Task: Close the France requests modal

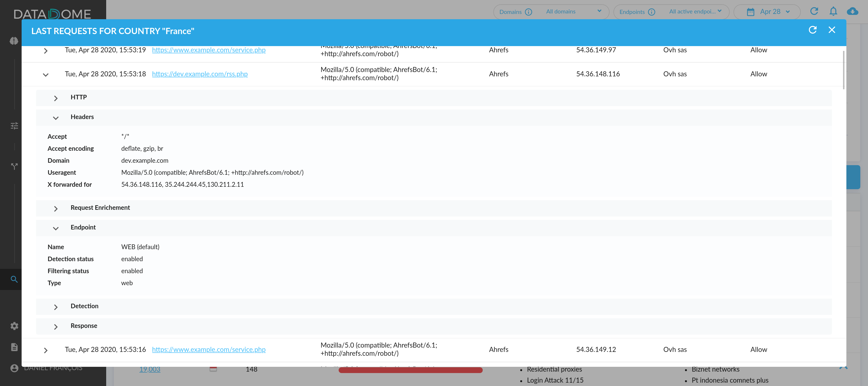Action: coord(831,30)
